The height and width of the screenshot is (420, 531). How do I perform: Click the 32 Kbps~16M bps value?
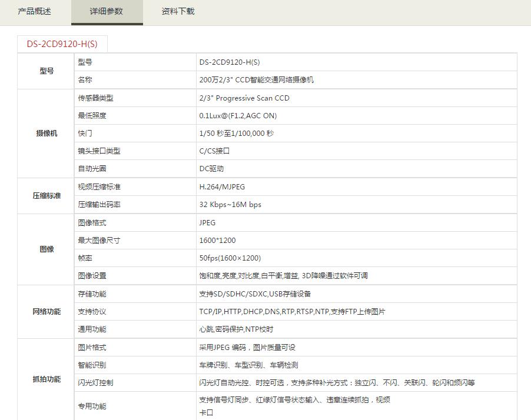click(x=230, y=205)
